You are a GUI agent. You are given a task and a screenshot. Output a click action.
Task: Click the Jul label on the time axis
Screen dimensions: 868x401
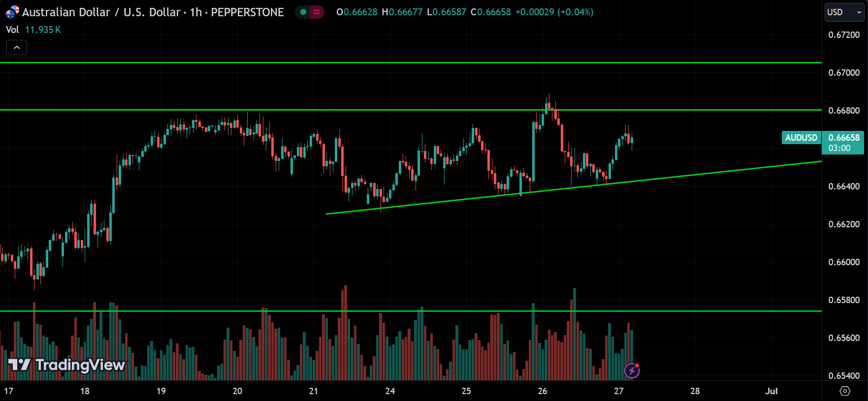(x=772, y=391)
